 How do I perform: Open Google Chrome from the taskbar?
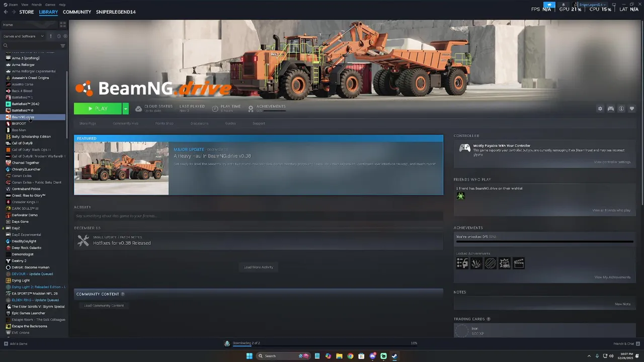tap(350, 356)
